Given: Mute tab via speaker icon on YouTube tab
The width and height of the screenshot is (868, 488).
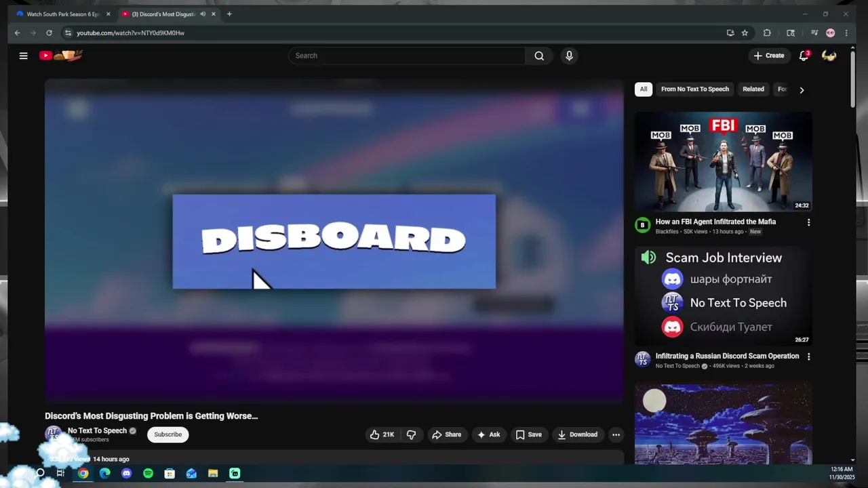Looking at the screenshot, I should 203,14.
